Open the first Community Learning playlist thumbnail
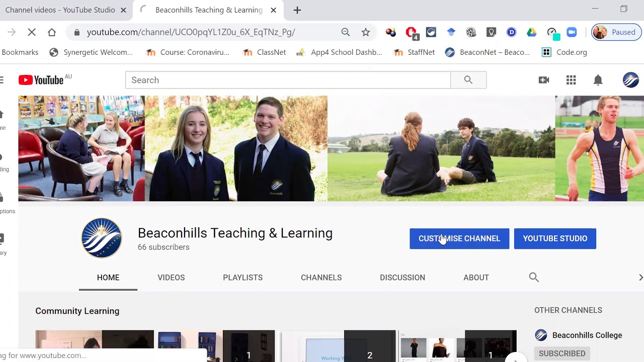This screenshot has height=362, width=644. point(95,346)
